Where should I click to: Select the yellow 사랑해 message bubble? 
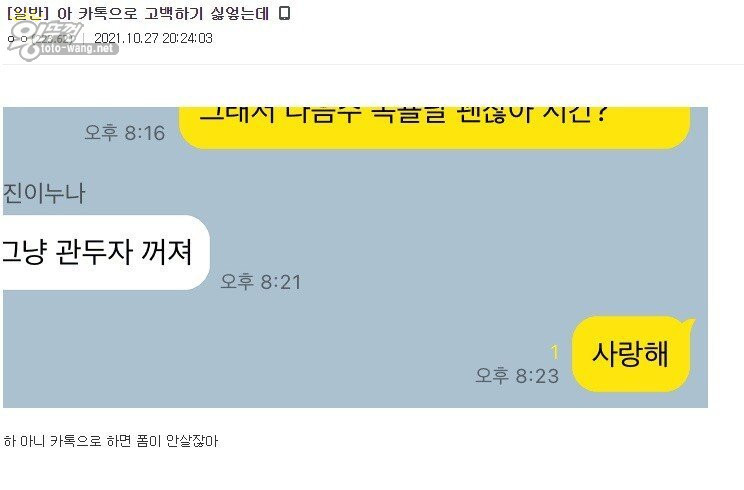click(632, 354)
